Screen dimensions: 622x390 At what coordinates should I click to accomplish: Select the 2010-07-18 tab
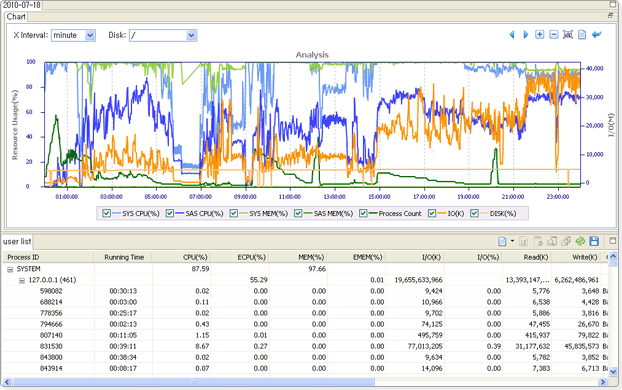(21, 5)
